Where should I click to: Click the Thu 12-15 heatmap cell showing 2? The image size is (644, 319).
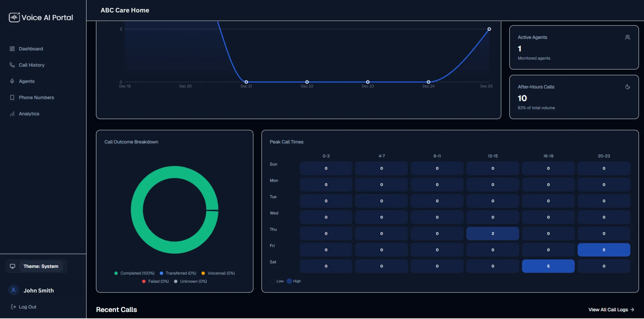coord(492,233)
